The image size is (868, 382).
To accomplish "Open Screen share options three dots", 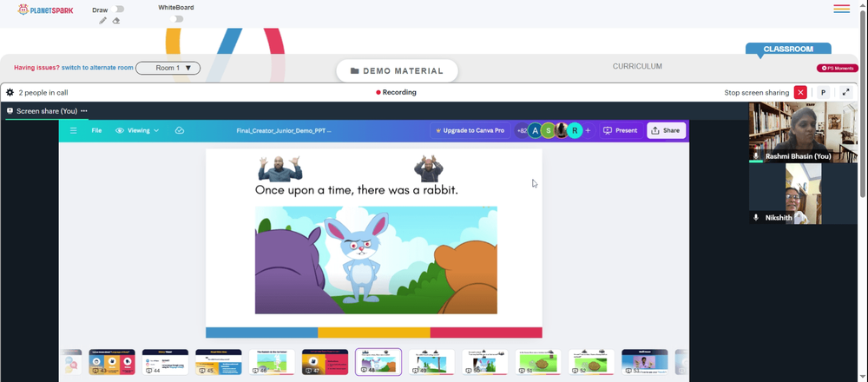I will [x=84, y=111].
